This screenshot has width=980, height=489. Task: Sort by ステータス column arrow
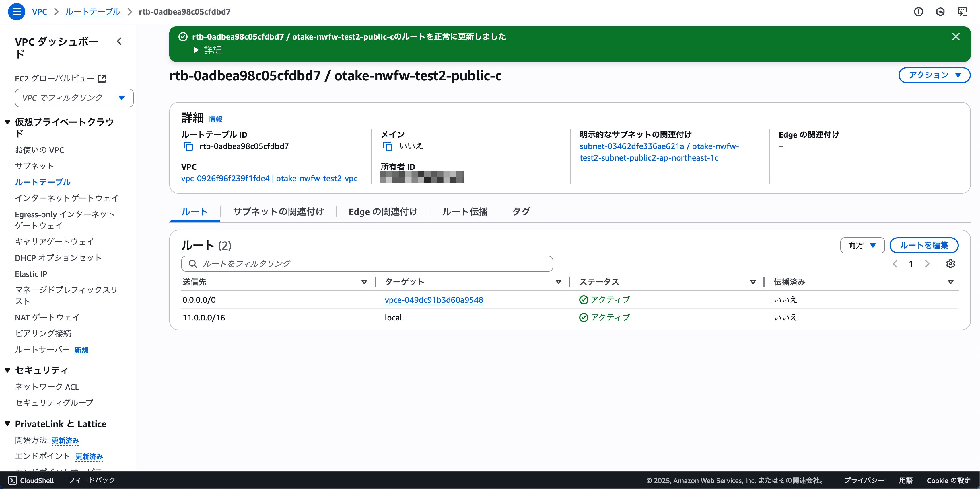pos(753,282)
